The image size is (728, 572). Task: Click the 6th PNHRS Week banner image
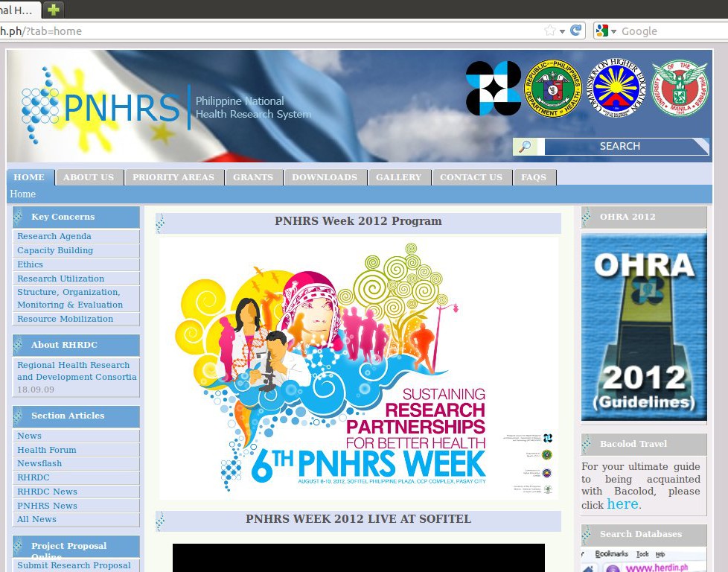359,368
